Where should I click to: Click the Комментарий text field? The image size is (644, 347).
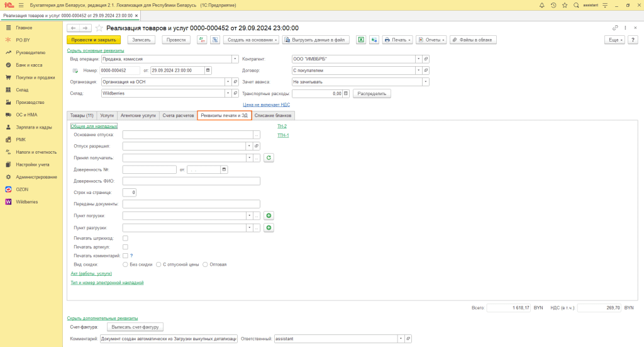pyautogui.click(x=169, y=339)
